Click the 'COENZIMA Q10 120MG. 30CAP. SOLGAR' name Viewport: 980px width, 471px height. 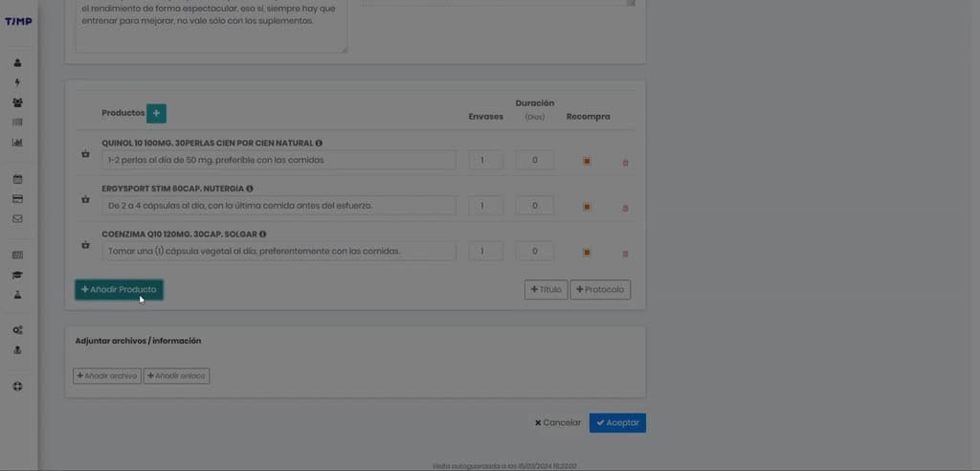coord(179,234)
